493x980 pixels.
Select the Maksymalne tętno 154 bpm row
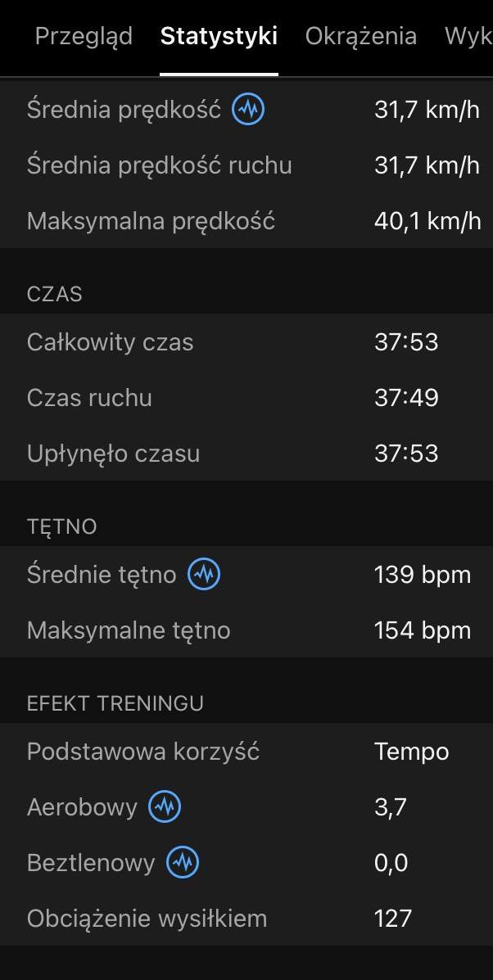[x=246, y=630]
